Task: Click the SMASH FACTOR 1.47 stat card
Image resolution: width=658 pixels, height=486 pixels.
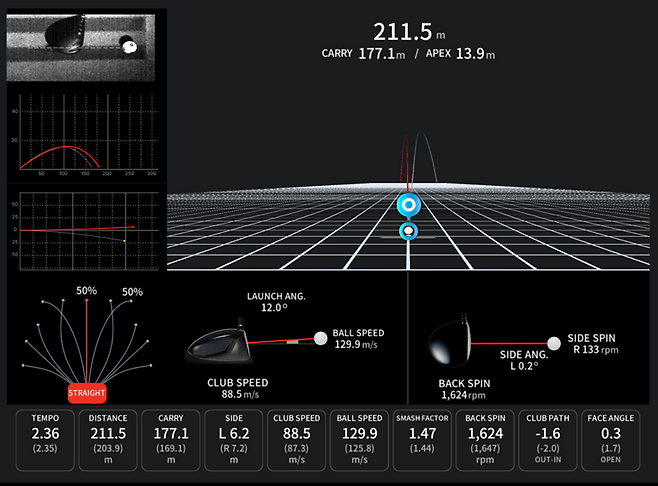Action: pos(422,440)
